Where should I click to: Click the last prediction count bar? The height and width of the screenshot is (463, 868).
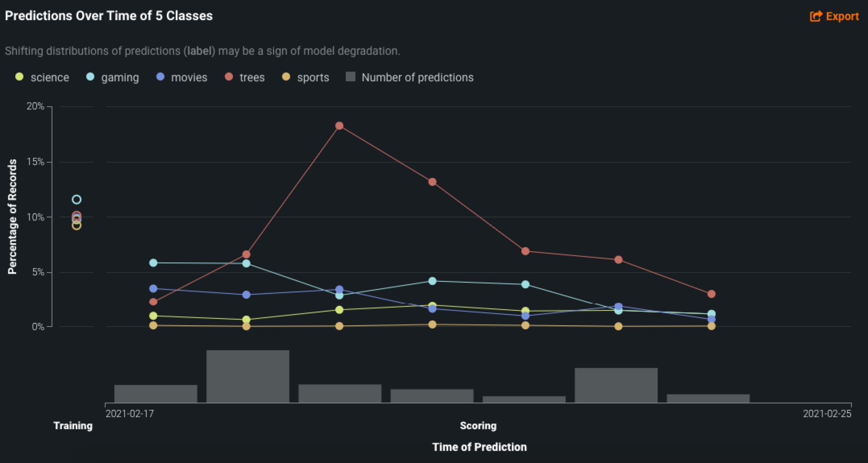(708, 398)
